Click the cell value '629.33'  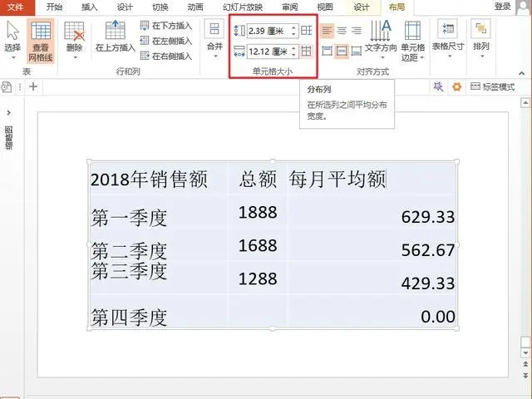coord(428,217)
